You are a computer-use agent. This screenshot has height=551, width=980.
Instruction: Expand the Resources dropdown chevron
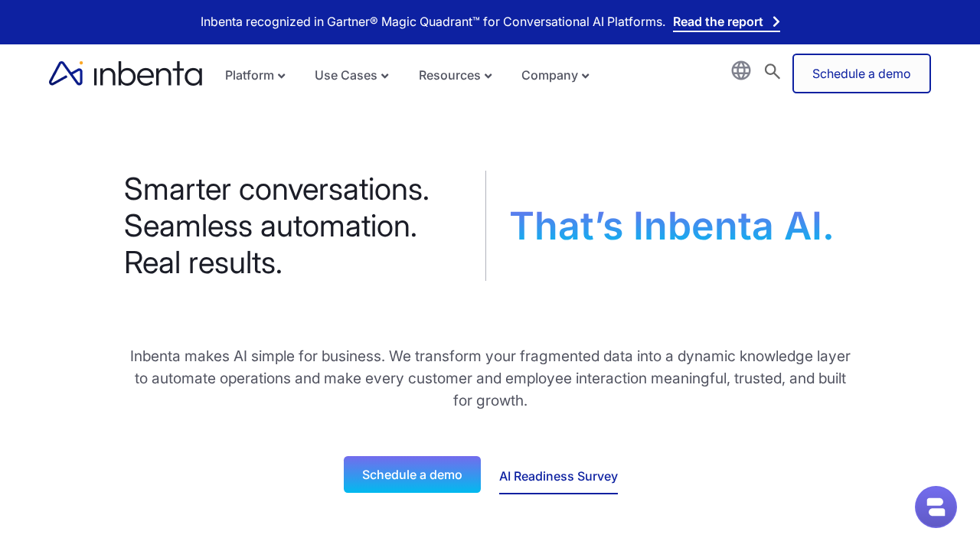click(x=488, y=76)
